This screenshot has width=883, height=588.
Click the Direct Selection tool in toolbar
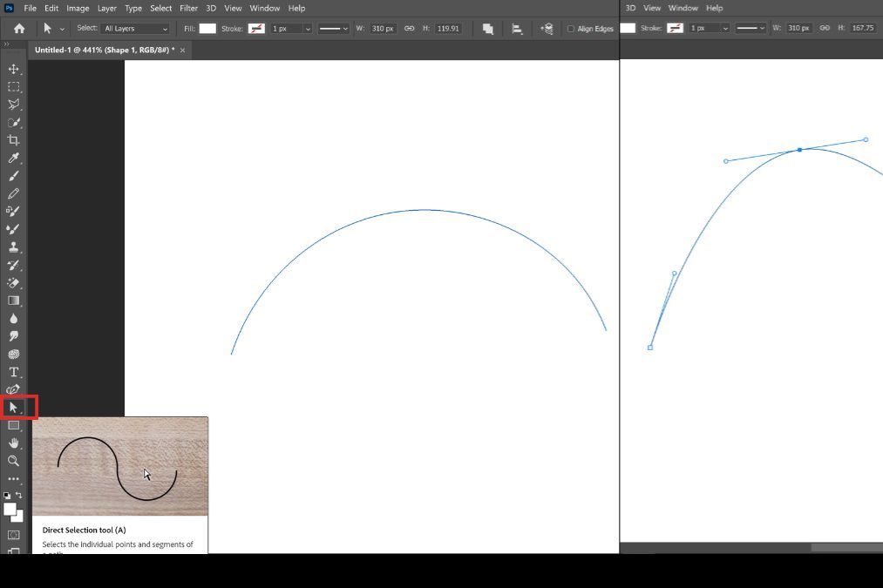(x=13, y=407)
